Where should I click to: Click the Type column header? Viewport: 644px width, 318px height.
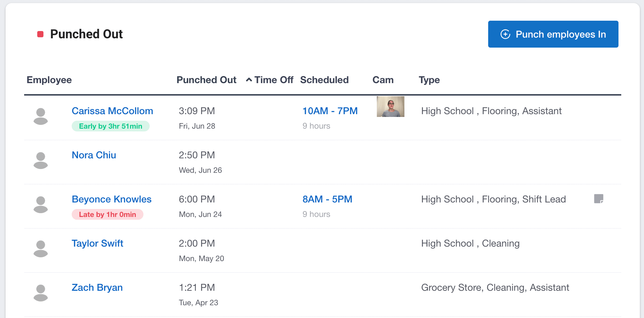pyautogui.click(x=429, y=80)
